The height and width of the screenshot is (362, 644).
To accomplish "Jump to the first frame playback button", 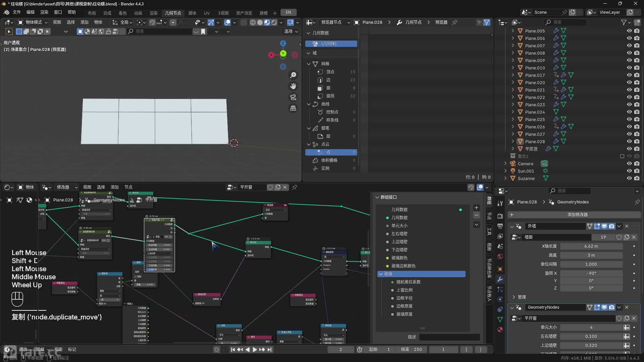I will click(233, 350).
